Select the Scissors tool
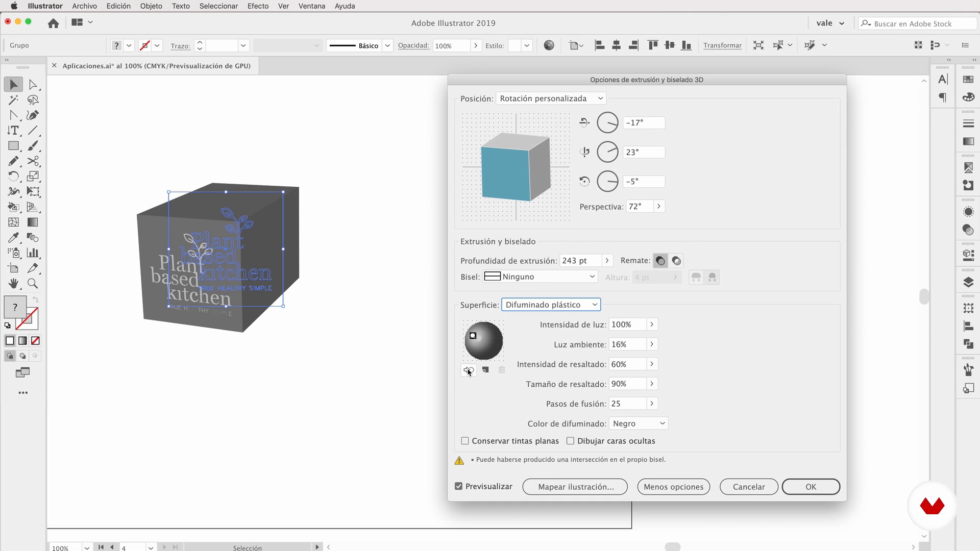This screenshot has width=980, height=551. click(33, 161)
